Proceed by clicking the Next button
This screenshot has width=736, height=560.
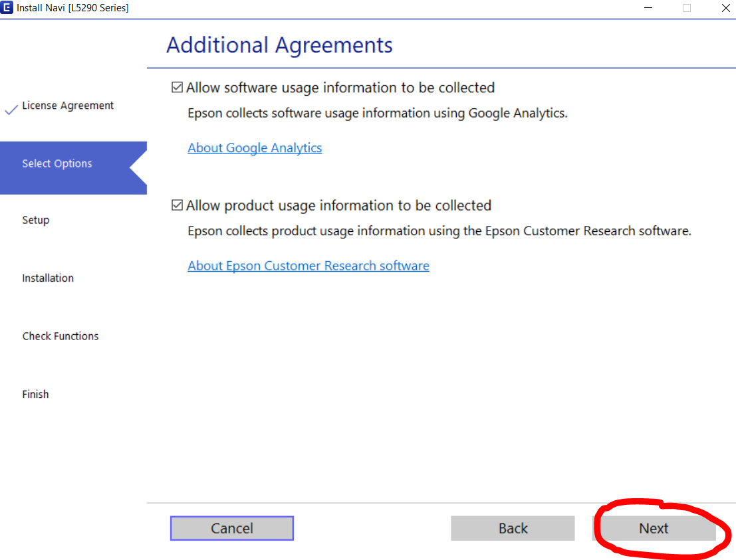point(654,528)
